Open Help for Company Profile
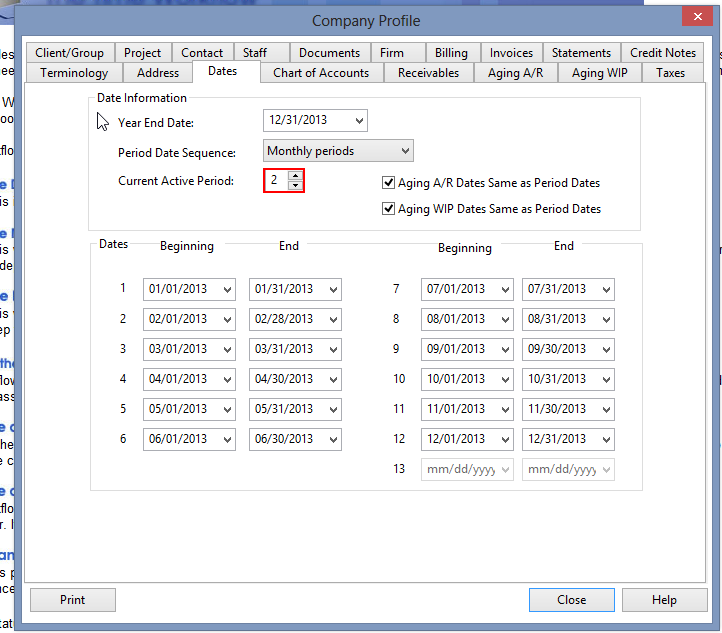The height and width of the screenshot is (633, 722). point(664,600)
